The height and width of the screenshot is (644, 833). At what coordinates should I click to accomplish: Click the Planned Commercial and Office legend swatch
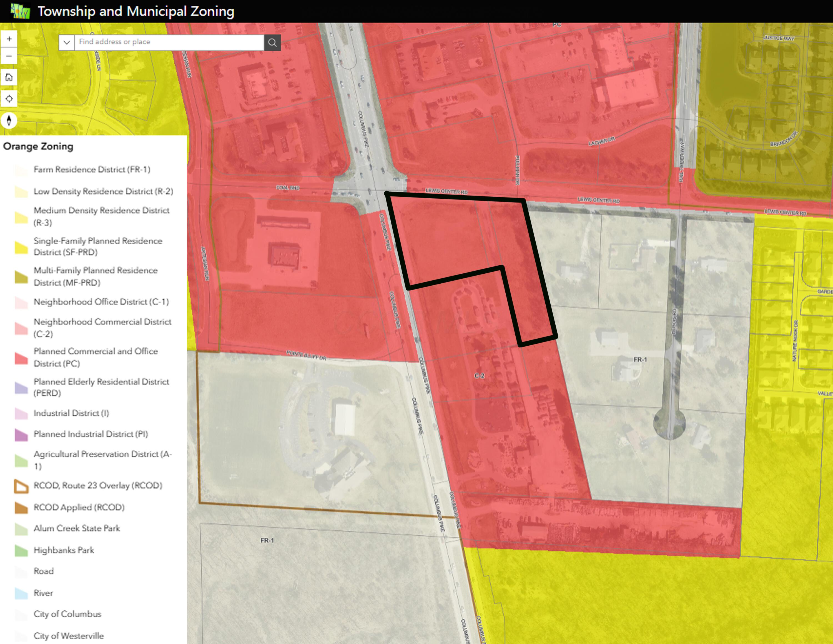(21, 358)
